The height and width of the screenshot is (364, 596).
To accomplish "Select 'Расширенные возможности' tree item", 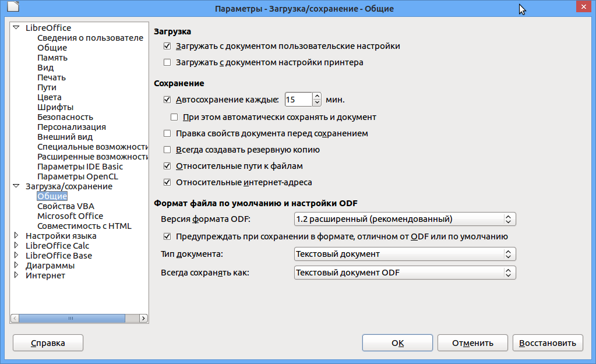I will point(93,156).
